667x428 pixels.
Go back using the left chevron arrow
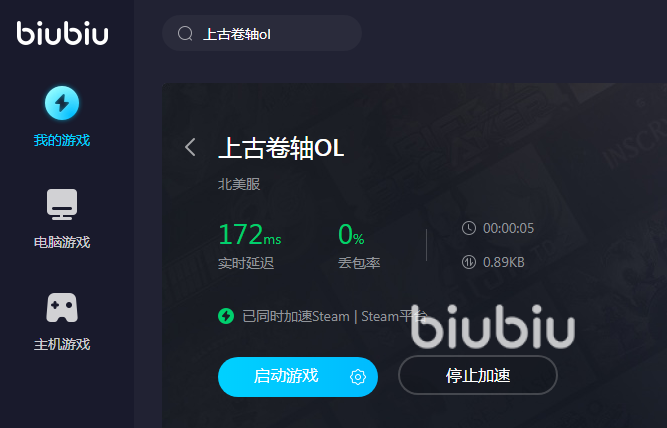coord(190,147)
